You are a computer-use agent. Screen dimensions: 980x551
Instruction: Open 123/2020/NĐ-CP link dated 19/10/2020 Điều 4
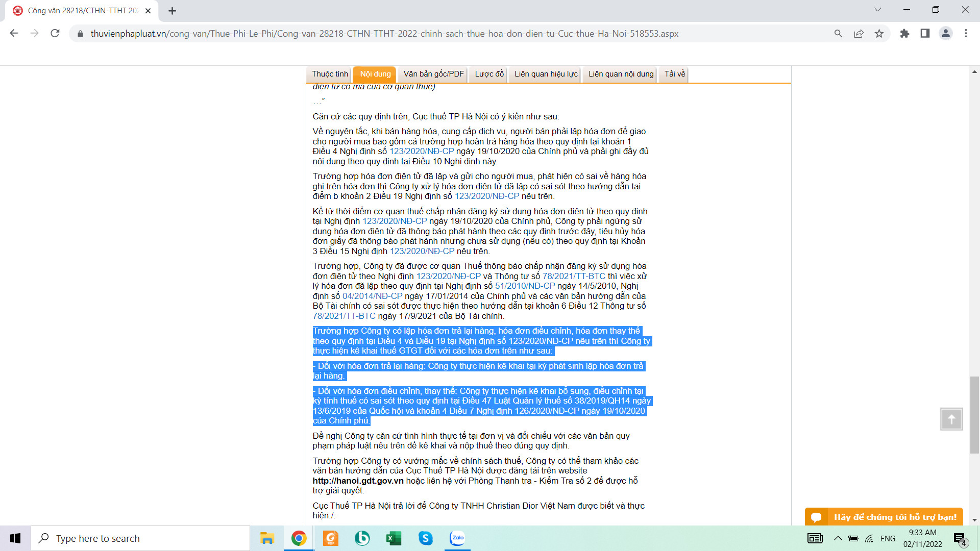pyautogui.click(x=422, y=152)
